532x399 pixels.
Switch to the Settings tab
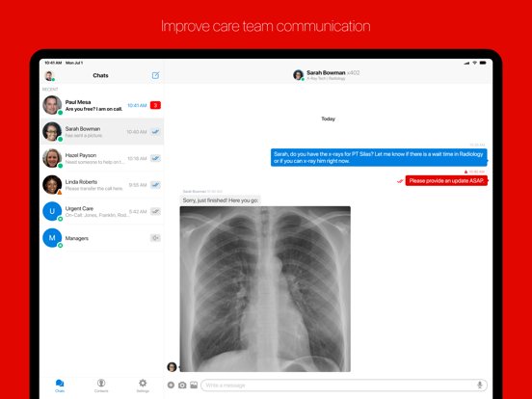click(x=143, y=386)
